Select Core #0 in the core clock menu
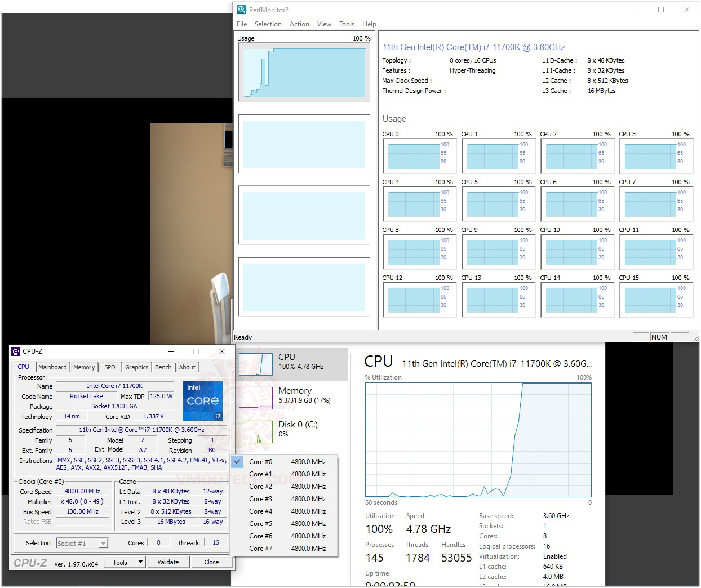 (x=284, y=462)
